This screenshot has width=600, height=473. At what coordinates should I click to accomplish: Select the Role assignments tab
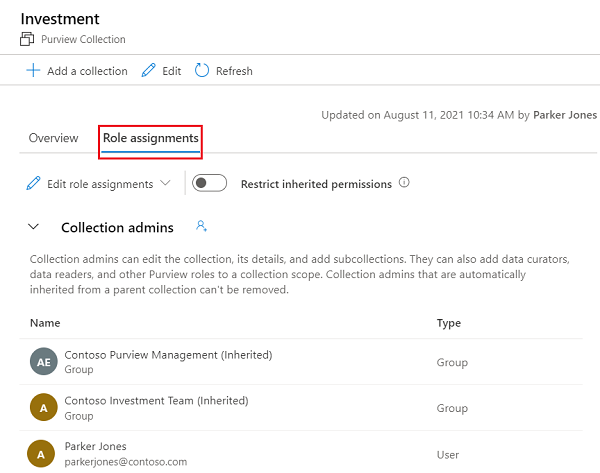pos(151,138)
